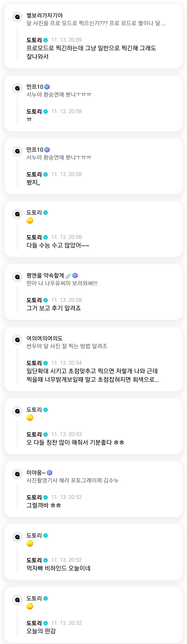Click the purple badge next to 미야옹~
Viewport: 187px width, 644px height.
click(50, 472)
